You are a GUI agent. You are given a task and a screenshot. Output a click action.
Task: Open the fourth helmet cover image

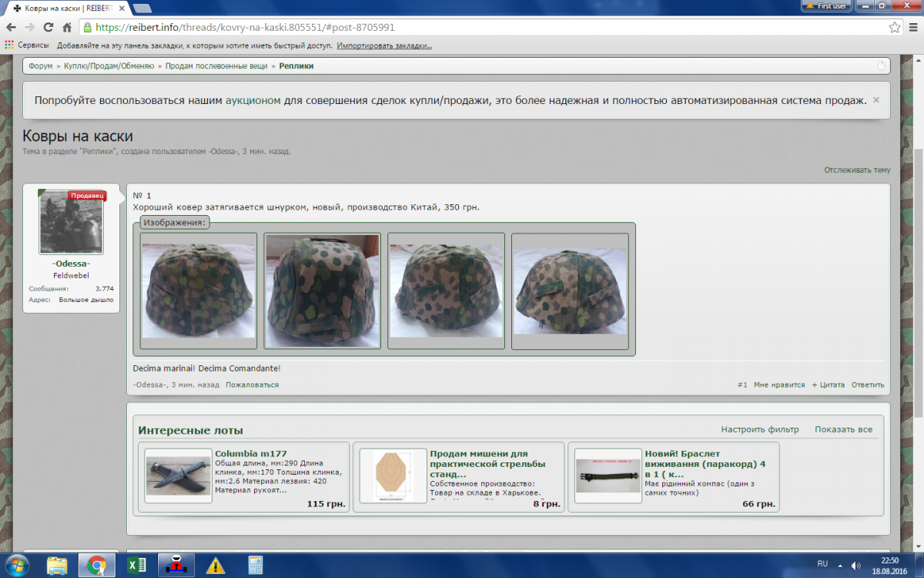click(570, 291)
